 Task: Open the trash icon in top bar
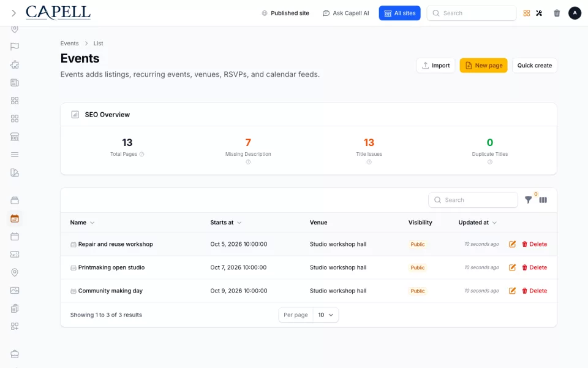pyautogui.click(x=557, y=13)
